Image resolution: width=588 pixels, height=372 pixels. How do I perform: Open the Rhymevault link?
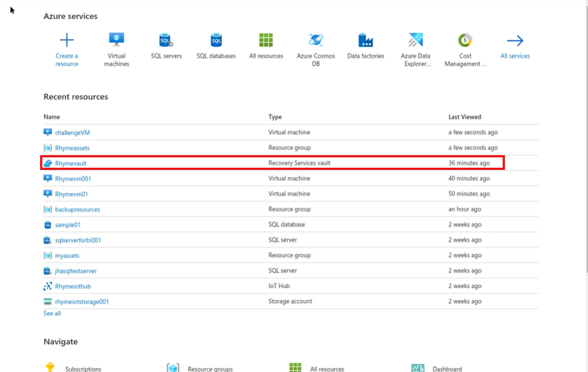[71, 164]
